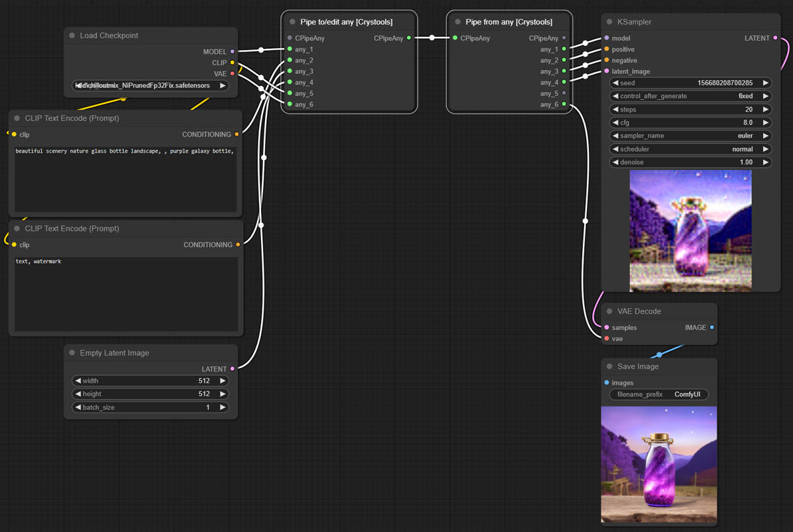Image resolution: width=793 pixels, height=532 pixels.
Task: Click the CPipeAny output port on Pipe to/edit any
Action: click(x=409, y=38)
